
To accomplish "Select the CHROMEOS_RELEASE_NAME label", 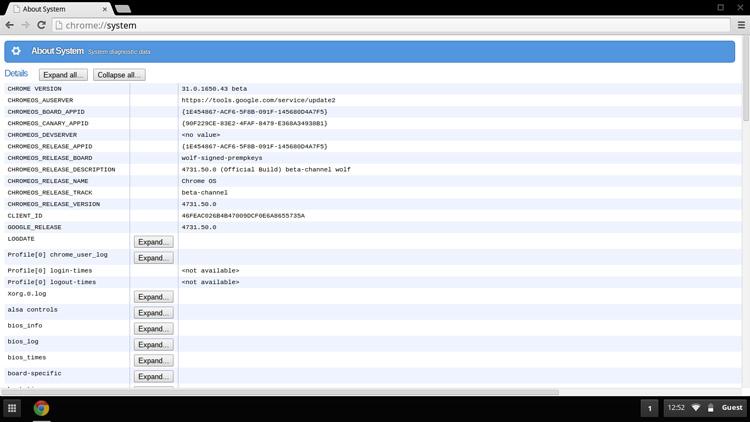I will click(x=48, y=181).
